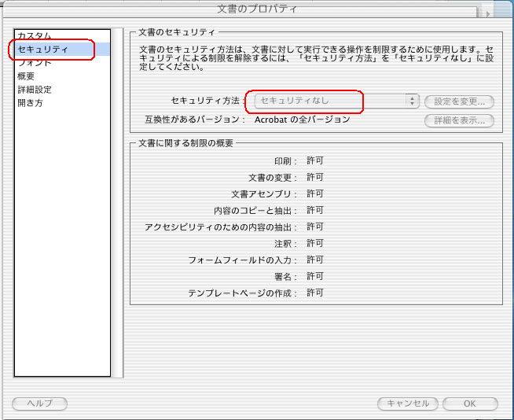Image resolution: width=514 pixels, height=420 pixels.
Task: Click the 許可 value beside 印刷
Action: (315, 160)
